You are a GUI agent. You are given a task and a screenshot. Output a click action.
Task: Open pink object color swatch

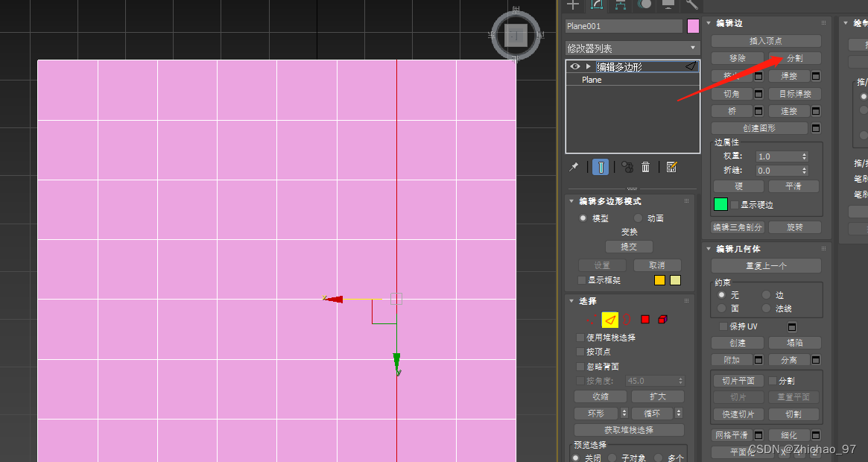click(693, 26)
